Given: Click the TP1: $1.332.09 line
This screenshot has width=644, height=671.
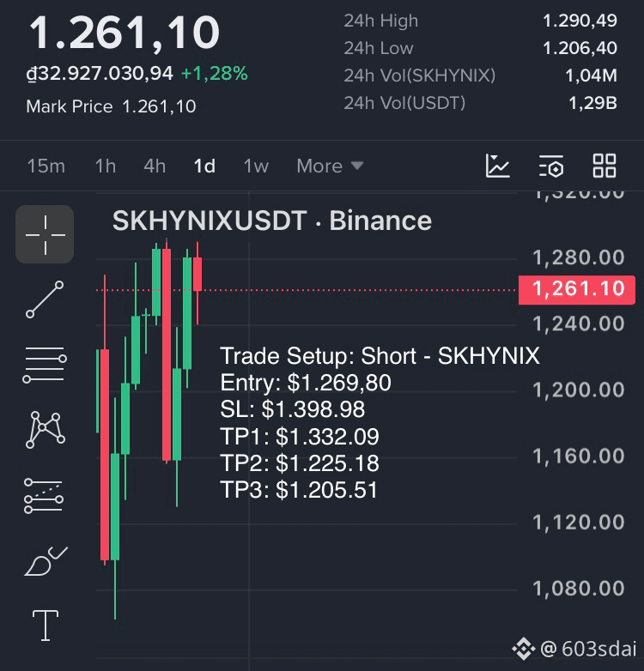Looking at the screenshot, I should coord(300,437).
